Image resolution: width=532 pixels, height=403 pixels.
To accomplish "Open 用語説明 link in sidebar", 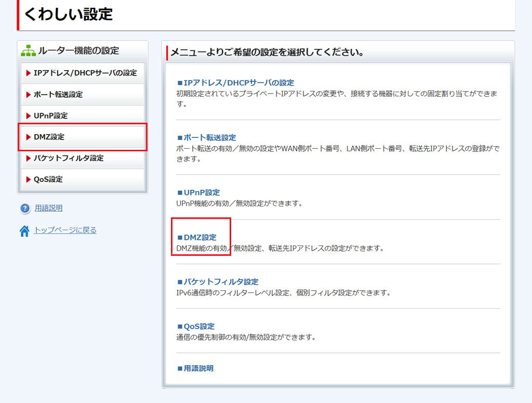I will [x=48, y=208].
